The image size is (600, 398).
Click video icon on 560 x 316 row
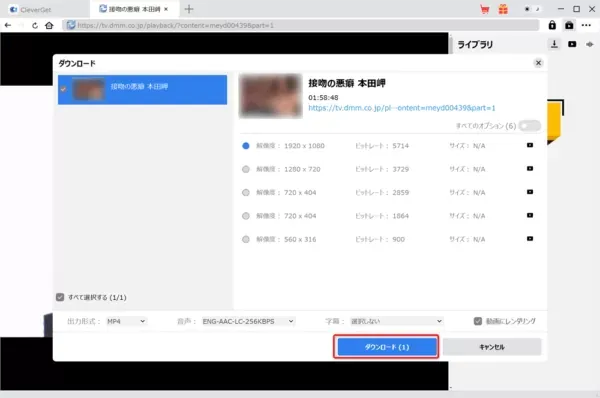pos(530,238)
